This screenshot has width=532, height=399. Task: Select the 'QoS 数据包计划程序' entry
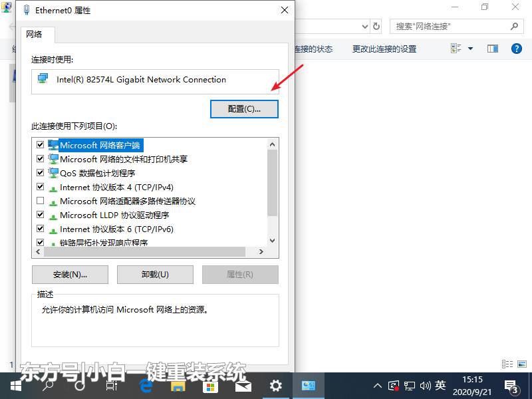pyautogui.click(x=97, y=173)
